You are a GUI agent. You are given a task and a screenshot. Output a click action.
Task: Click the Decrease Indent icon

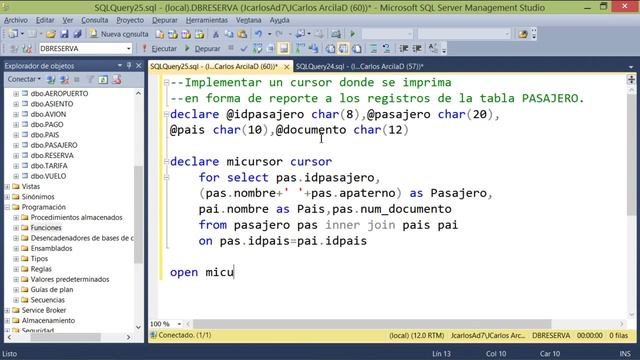(x=404, y=49)
